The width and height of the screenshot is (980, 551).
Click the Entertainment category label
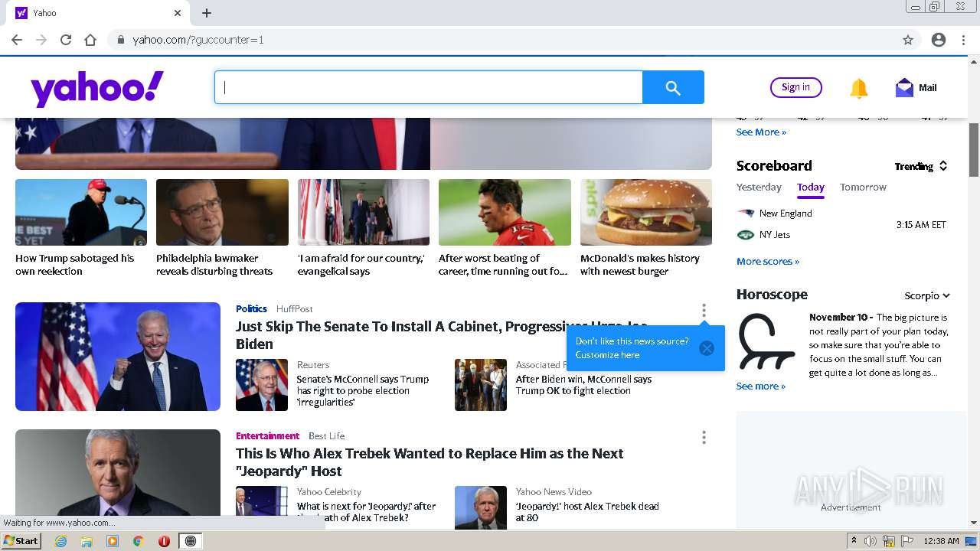267,436
